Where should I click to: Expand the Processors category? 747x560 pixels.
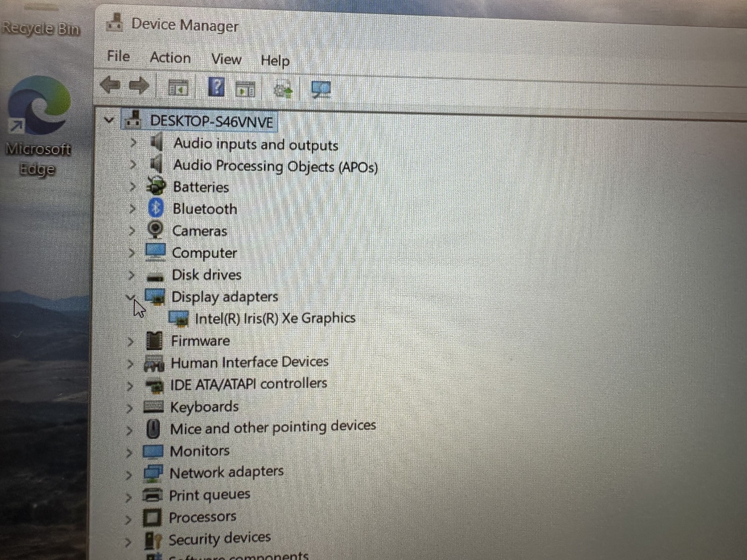[128, 519]
